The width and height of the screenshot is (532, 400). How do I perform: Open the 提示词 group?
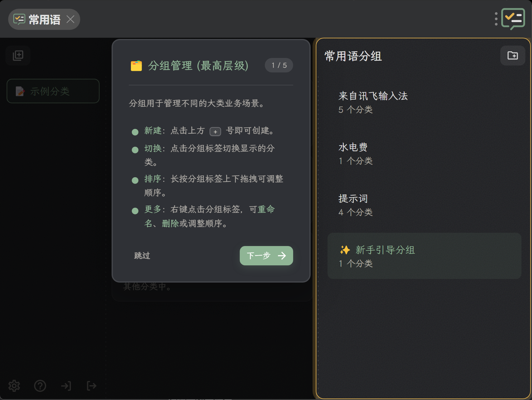click(424, 205)
